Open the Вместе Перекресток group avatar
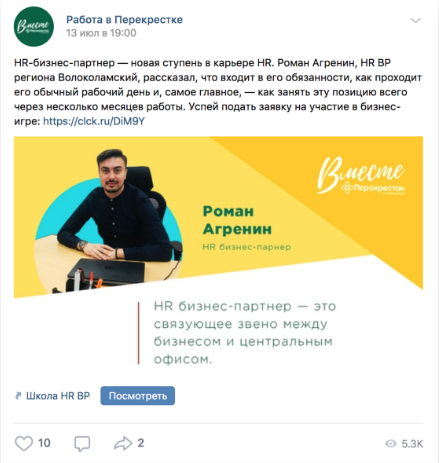Viewport: 439px width, 463px height. pos(34,26)
